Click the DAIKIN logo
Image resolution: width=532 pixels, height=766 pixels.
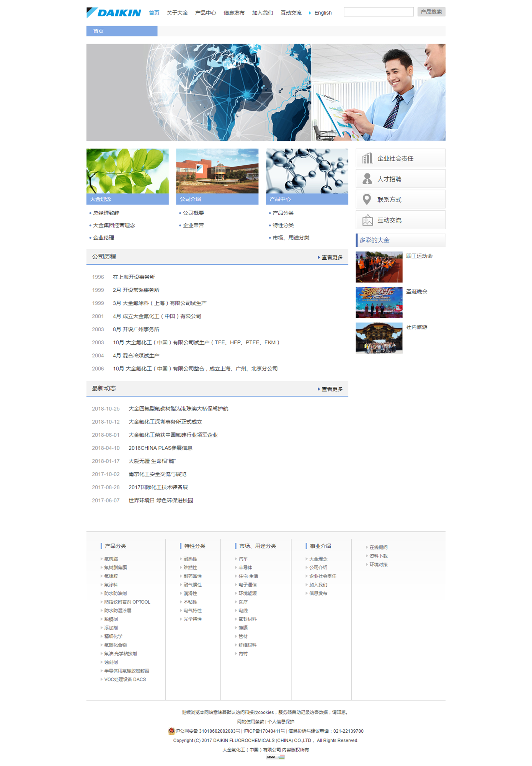pos(114,13)
